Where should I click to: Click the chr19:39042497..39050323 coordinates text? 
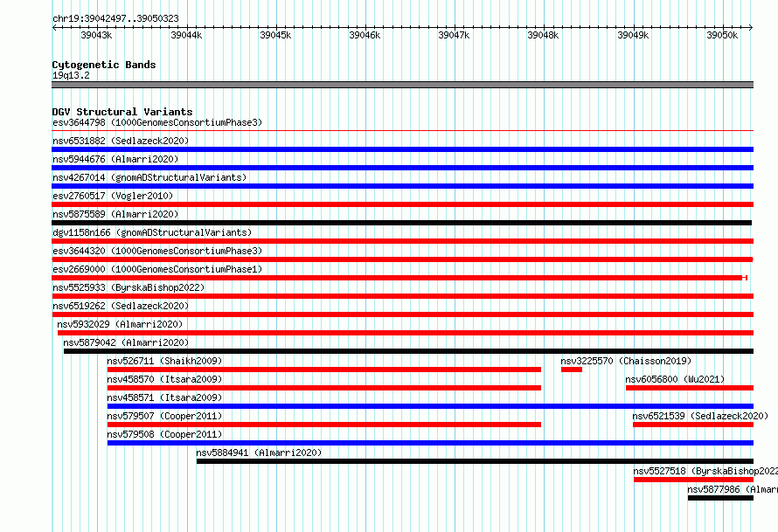click(x=115, y=18)
